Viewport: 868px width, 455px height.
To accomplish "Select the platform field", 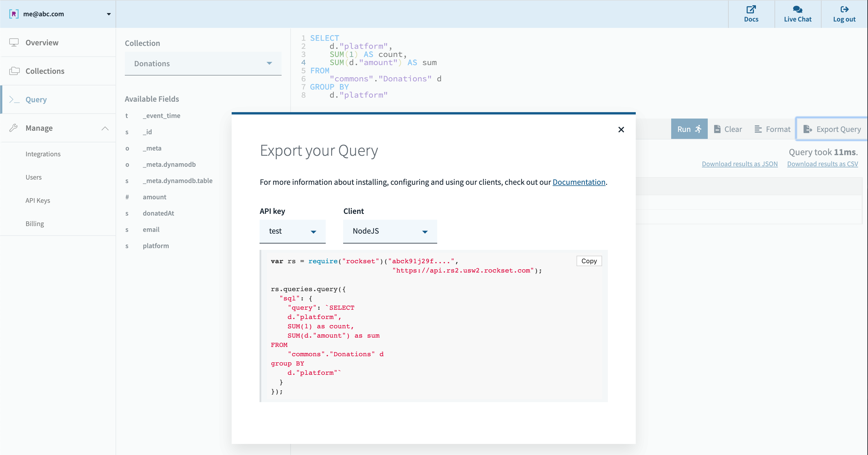I will tap(156, 246).
